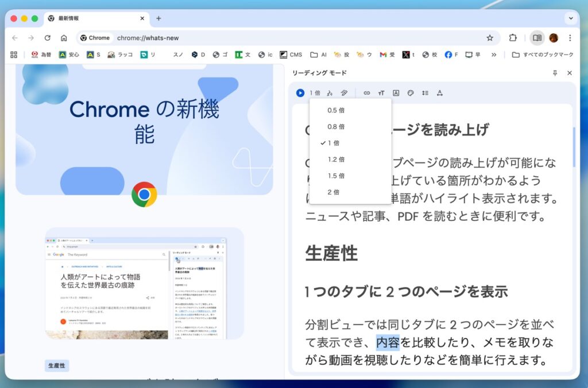Image resolution: width=588 pixels, height=388 pixels.
Task: Open the font typeface icon
Action: tap(396, 93)
